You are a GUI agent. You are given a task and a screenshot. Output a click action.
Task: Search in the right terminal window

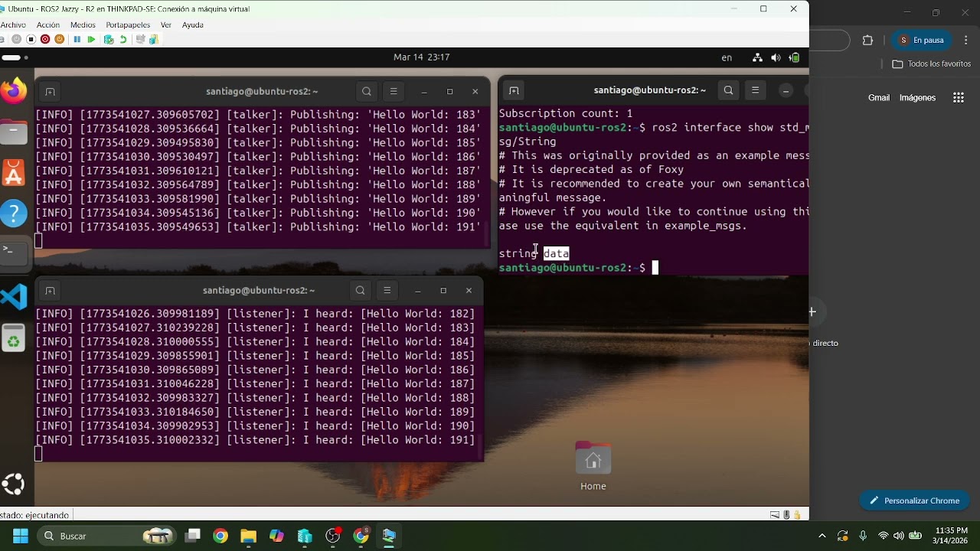click(x=728, y=90)
